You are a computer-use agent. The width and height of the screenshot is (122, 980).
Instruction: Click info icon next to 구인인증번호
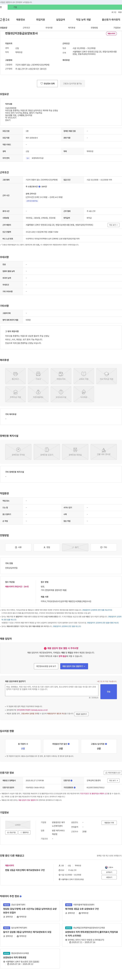point(75,788)
